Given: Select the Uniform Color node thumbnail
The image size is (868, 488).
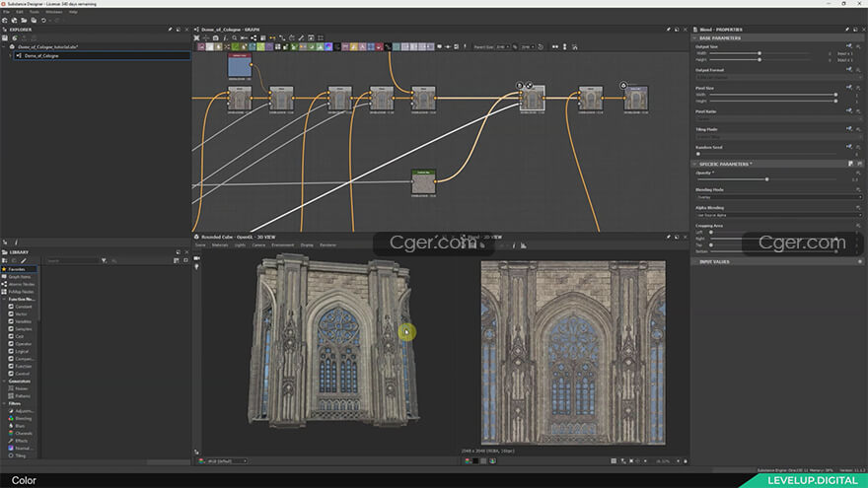Looking at the screenshot, I should (x=240, y=66).
